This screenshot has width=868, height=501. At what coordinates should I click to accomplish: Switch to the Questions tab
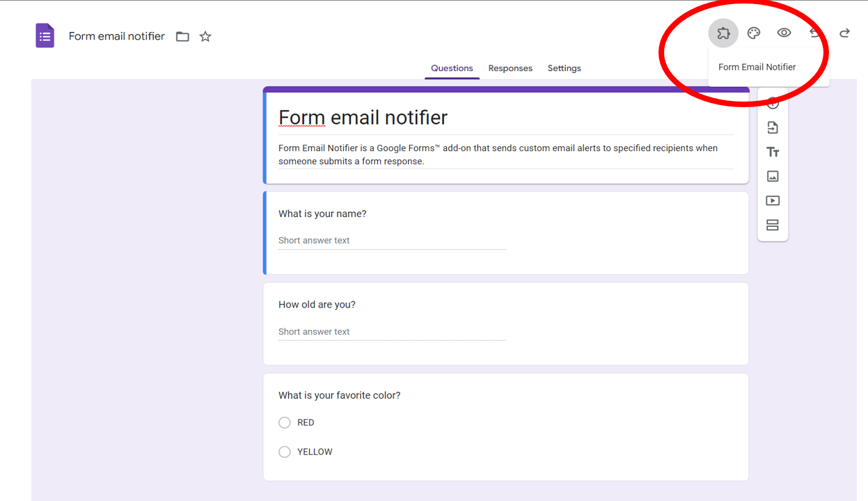[452, 68]
